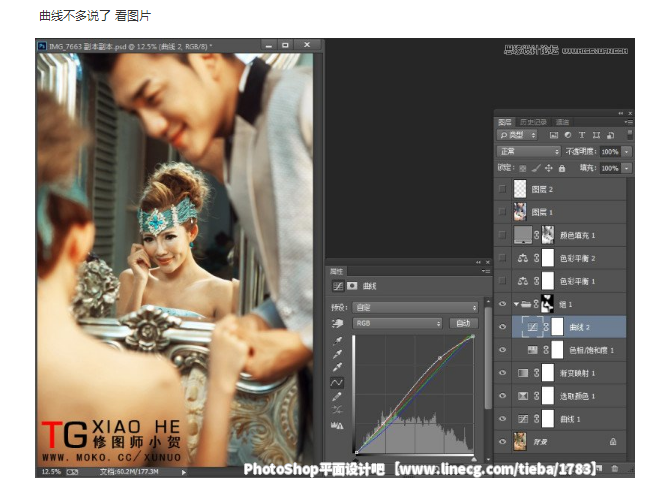Viewport: 652px width, 488px height.
Task: Click the lock all padlock icon
Action: 562,168
